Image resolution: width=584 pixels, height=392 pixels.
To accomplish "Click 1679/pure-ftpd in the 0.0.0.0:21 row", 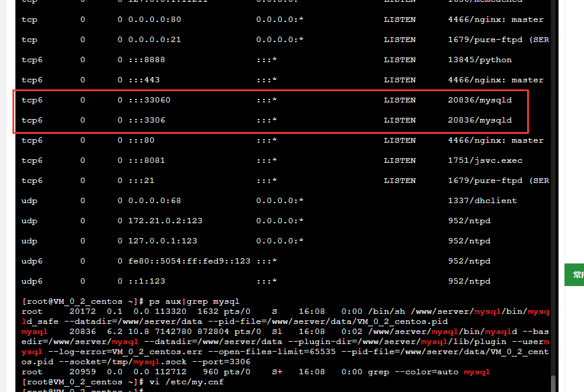I will pyautogui.click(x=485, y=40).
